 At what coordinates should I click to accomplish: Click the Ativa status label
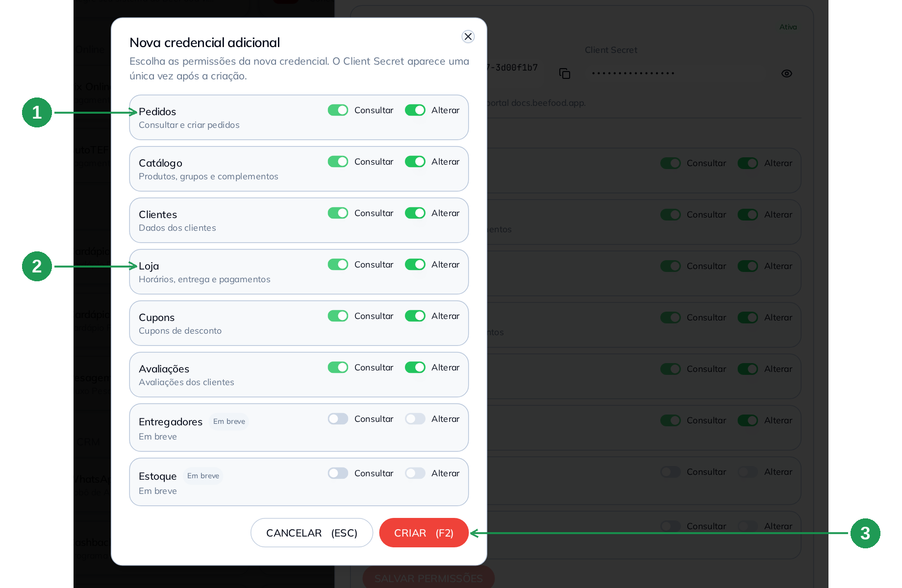pyautogui.click(x=788, y=27)
